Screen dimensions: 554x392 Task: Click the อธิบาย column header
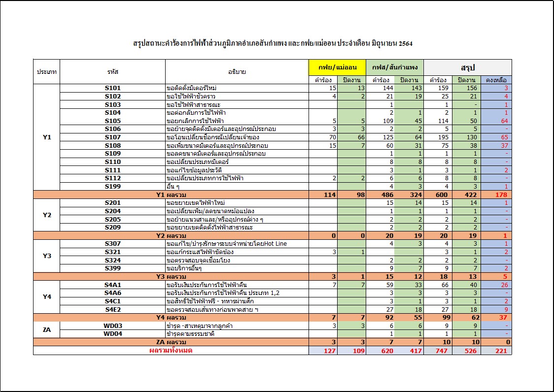[x=237, y=72]
